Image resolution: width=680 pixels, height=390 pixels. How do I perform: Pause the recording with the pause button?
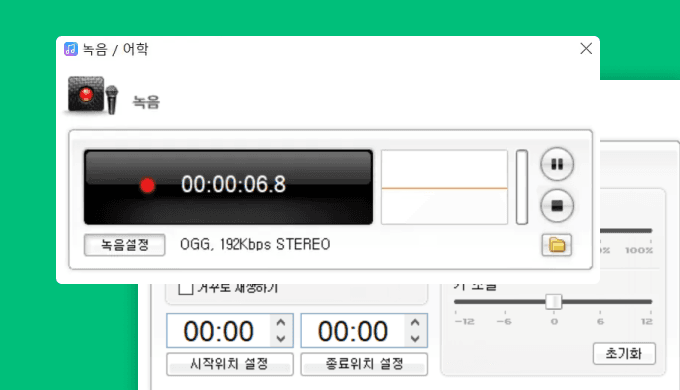[x=557, y=164]
